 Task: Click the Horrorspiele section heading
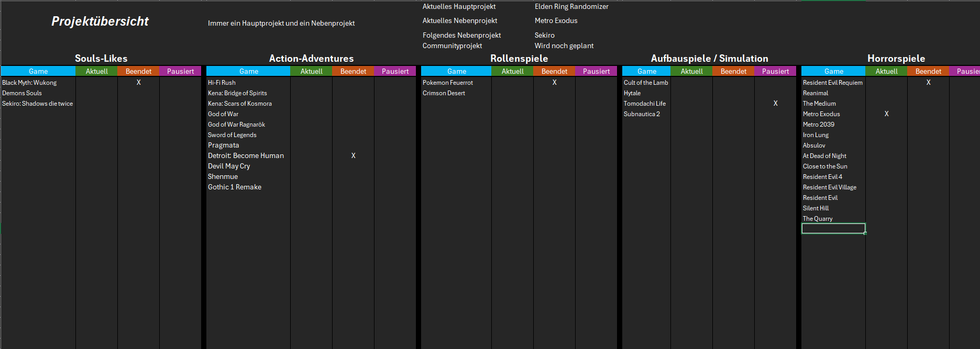point(896,59)
